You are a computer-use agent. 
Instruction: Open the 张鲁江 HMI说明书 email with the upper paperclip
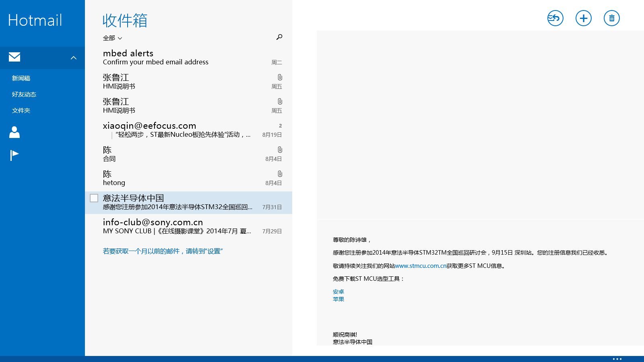[x=188, y=82]
